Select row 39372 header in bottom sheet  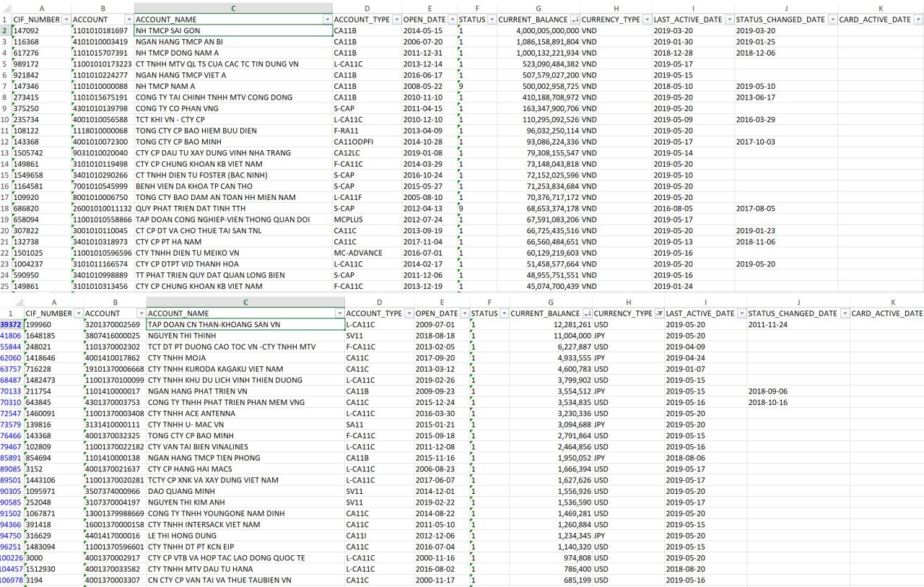pos(11,325)
